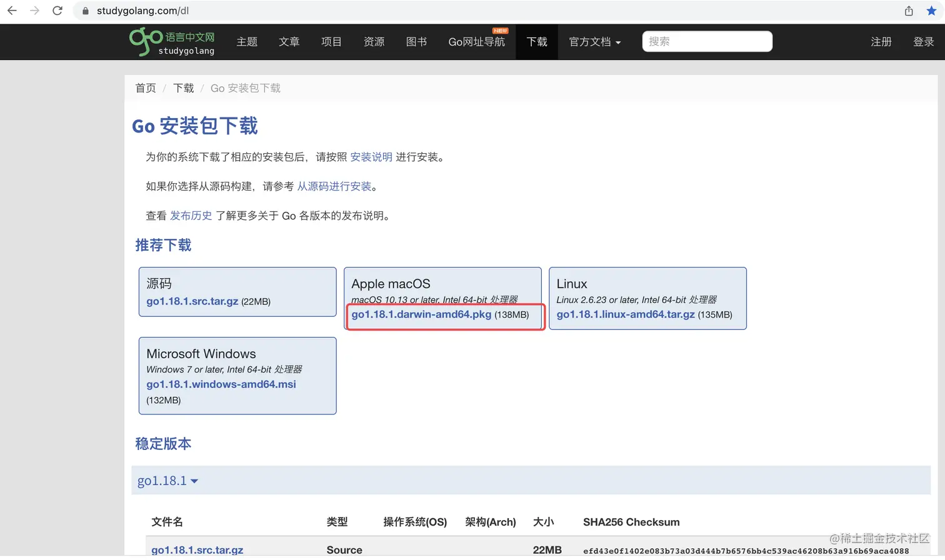Image resolution: width=945 pixels, height=560 pixels.
Task: Click the 推荐下载 section heading
Action: [x=163, y=245]
